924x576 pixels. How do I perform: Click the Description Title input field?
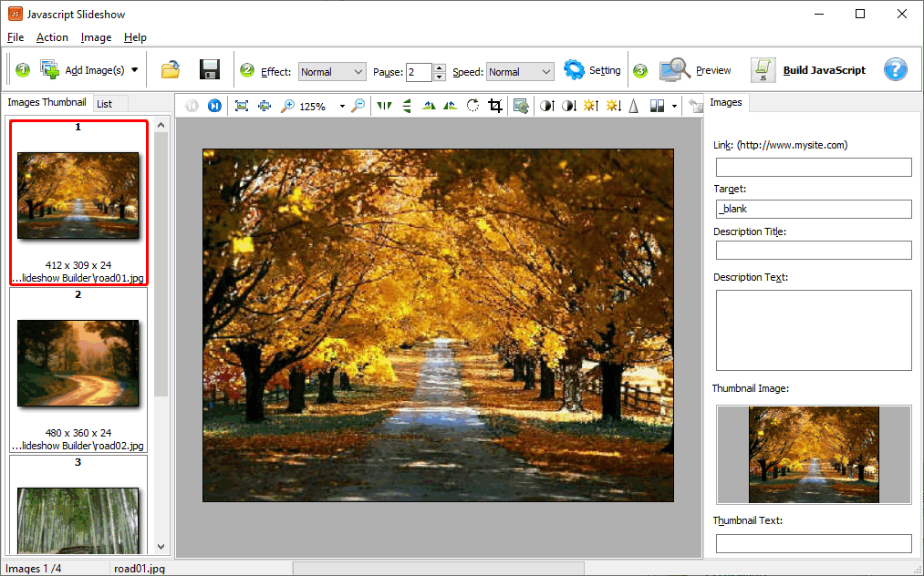[813, 250]
